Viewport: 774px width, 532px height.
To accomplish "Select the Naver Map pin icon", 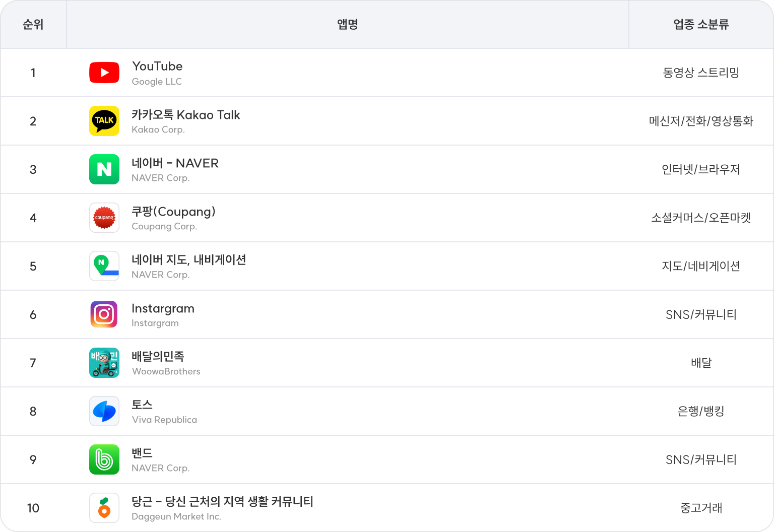I will [x=104, y=266].
